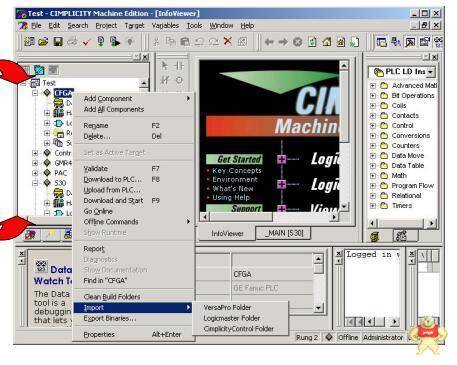This screenshot has height=365, width=458.
Task: Click the Cut scissors toolbar icon
Action: (x=156, y=42)
